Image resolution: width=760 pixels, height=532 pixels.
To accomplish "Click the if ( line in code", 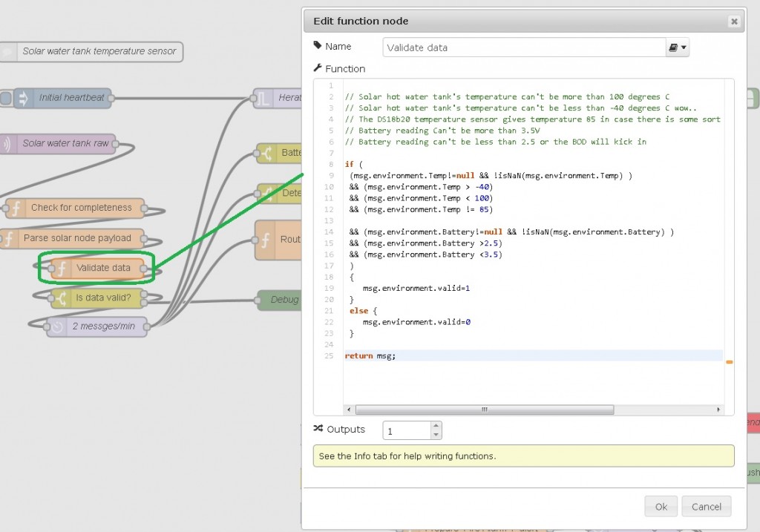I will coord(353,164).
